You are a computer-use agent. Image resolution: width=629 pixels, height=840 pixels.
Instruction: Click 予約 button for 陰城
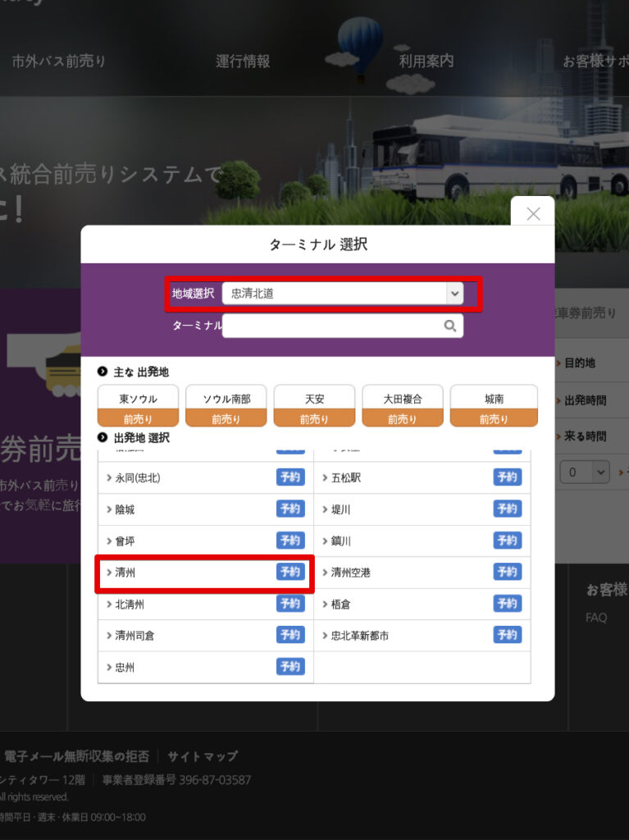click(x=290, y=509)
